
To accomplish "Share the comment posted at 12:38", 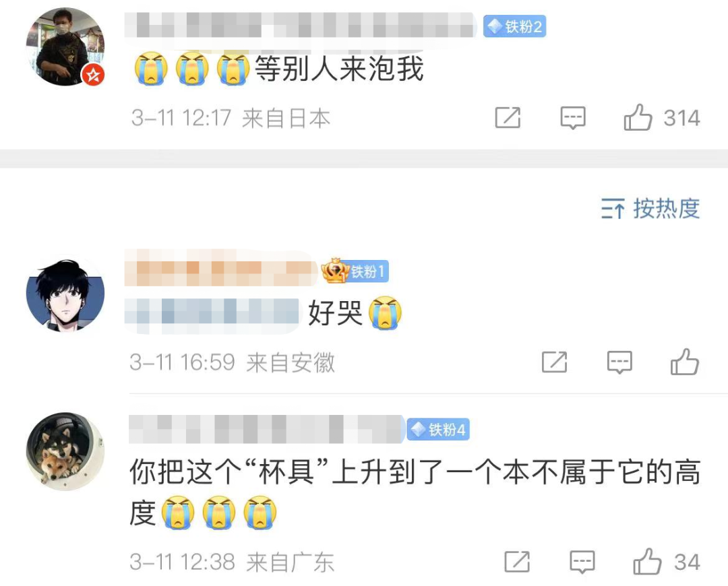I will [517, 561].
